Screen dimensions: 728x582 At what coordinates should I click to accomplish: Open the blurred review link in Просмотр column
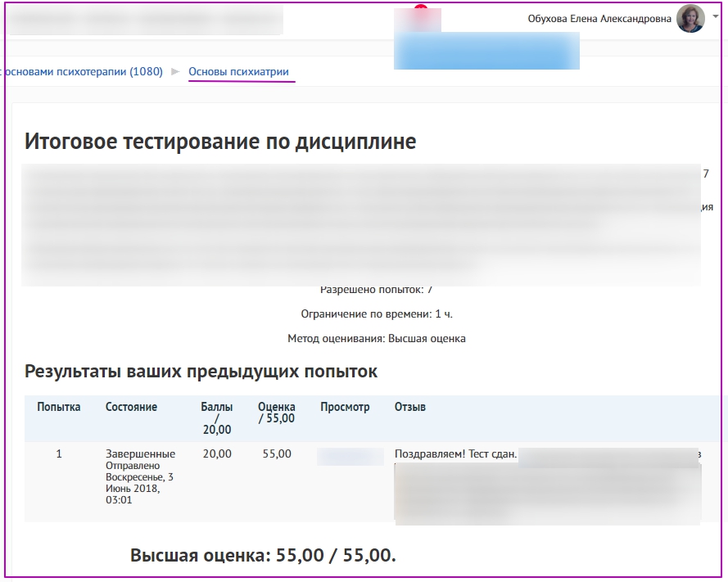tap(350, 456)
